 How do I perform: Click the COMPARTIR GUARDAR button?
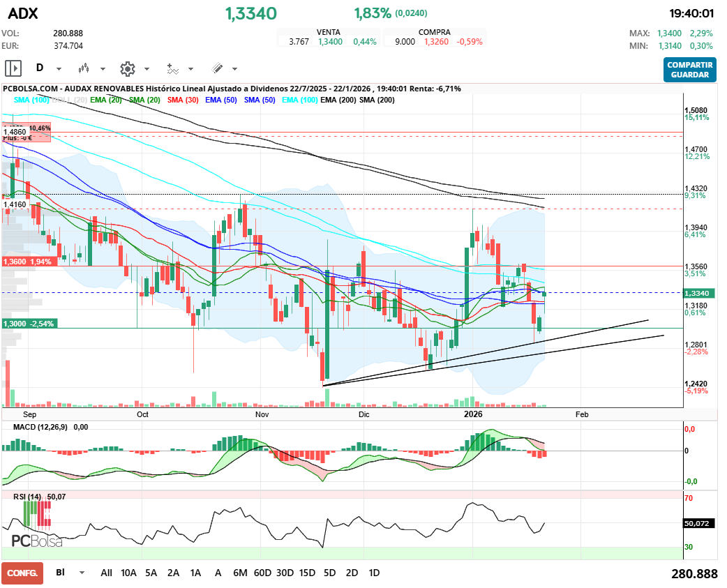point(689,70)
